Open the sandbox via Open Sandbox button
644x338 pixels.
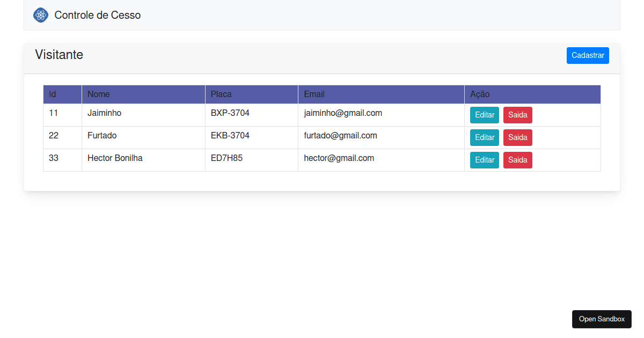[x=602, y=319]
